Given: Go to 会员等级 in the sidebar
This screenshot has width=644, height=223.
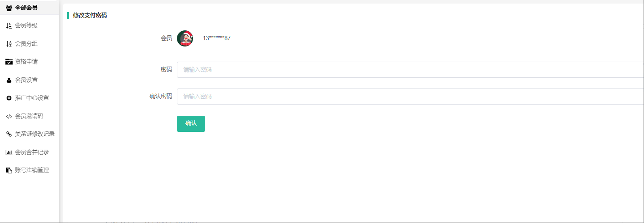Looking at the screenshot, I should click(26, 25).
